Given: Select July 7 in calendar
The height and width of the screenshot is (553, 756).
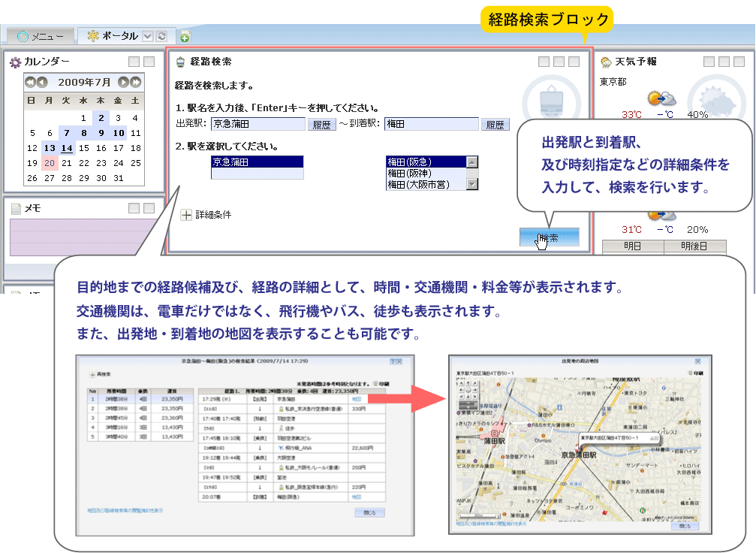Looking at the screenshot, I should click(x=67, y=133).
